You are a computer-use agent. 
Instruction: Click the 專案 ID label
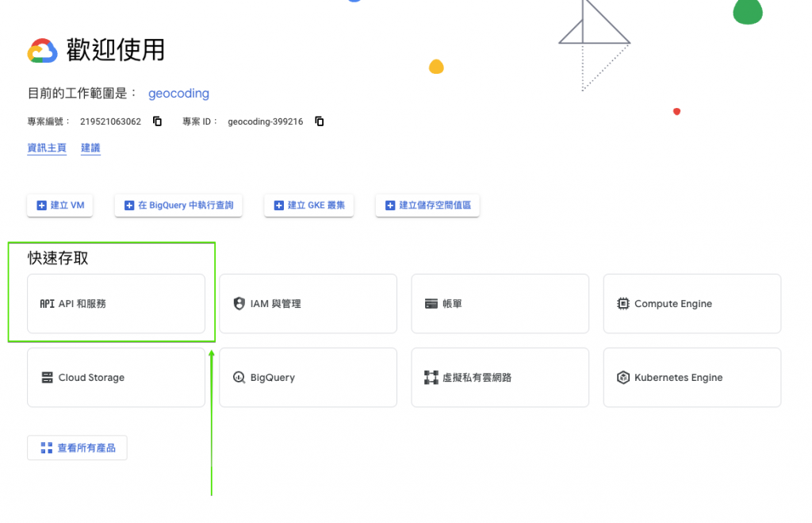pos(200,121)
